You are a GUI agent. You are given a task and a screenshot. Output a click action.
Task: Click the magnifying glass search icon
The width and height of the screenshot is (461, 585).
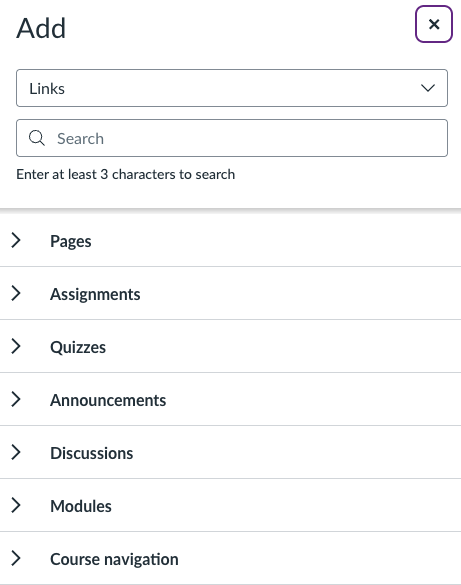click(37, 138)
